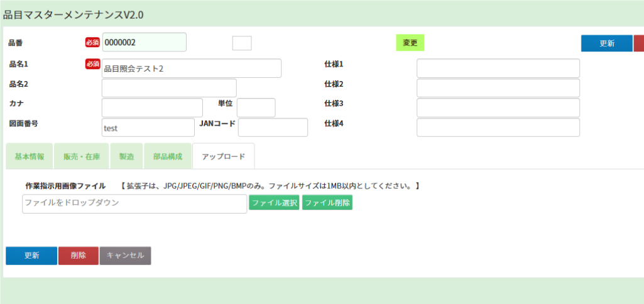Focus the 図面番号 field containing test
This screenshot has width=644, height=304.
[148, 128]
